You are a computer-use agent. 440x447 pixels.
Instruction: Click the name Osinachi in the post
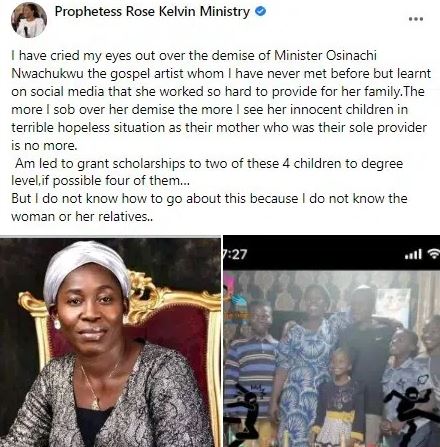click(351, 55)
